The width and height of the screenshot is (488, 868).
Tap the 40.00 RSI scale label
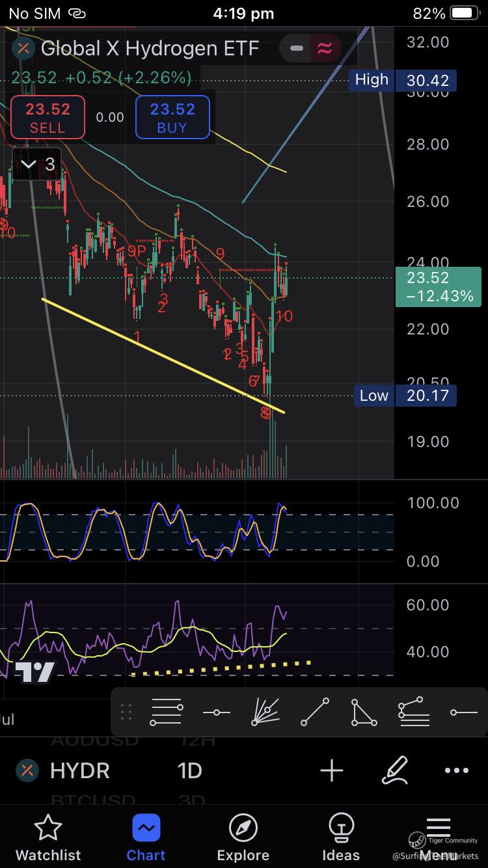point(427,652)
